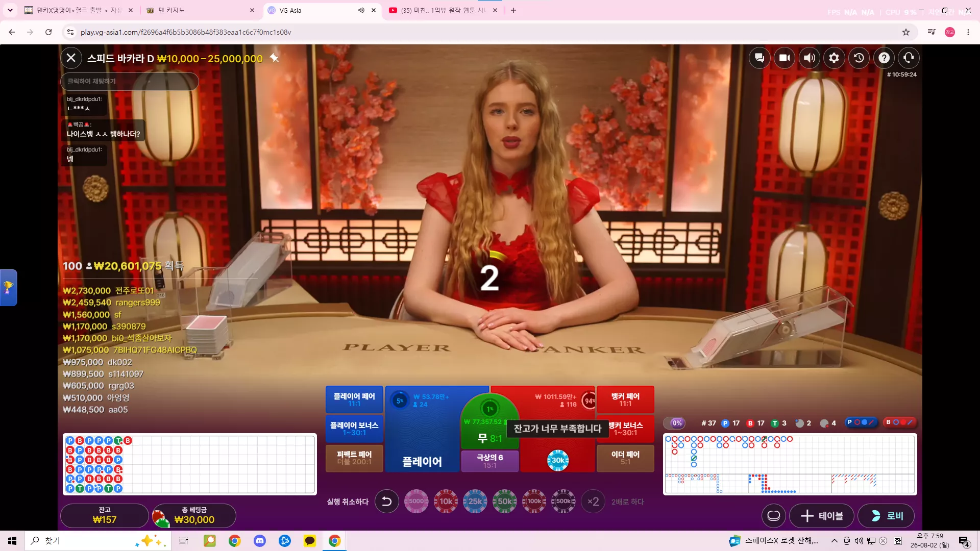980x551 pixels.
Task: Switch to the 텐 카지노 tab
Action: click(x=200, y=10)
